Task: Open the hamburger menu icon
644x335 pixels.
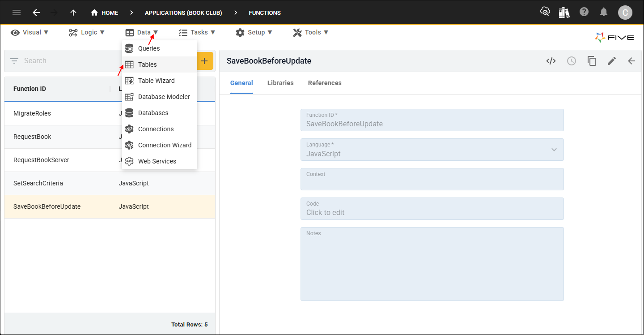Action: (17, 13)
